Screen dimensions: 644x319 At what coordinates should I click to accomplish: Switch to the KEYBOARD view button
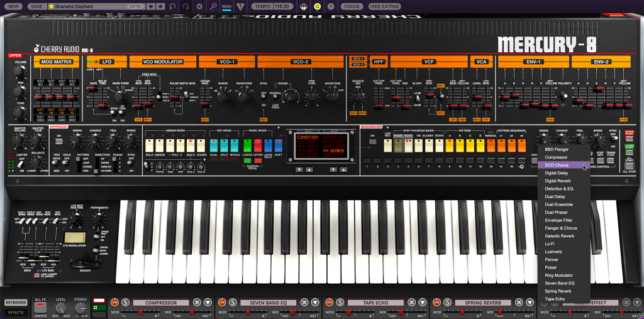pos(16,302)
